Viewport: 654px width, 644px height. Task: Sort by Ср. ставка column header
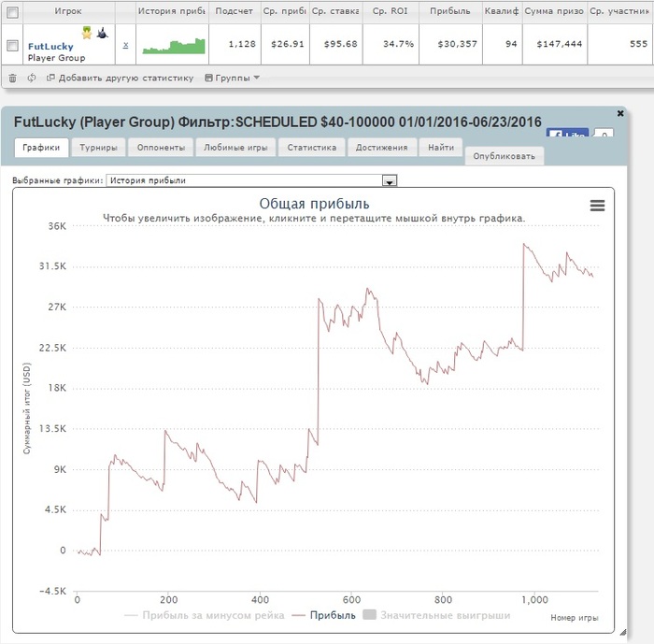[335, 11]
